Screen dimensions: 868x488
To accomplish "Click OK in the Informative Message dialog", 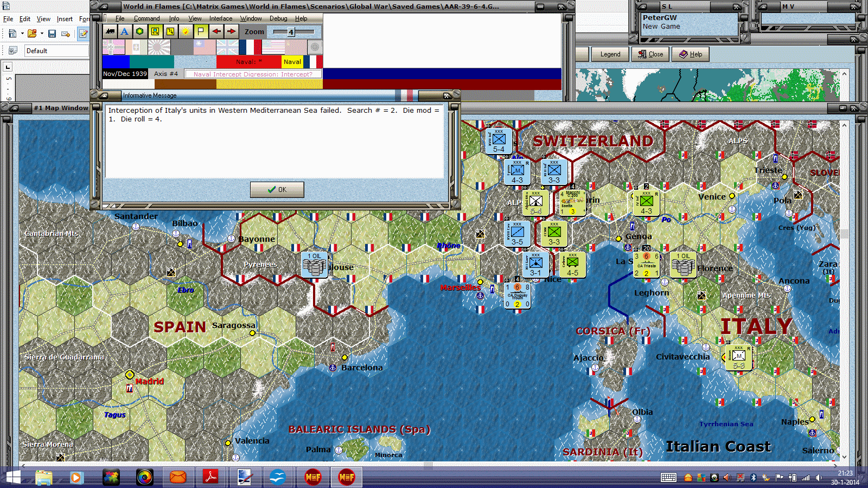I will click(x=277, y=190).
